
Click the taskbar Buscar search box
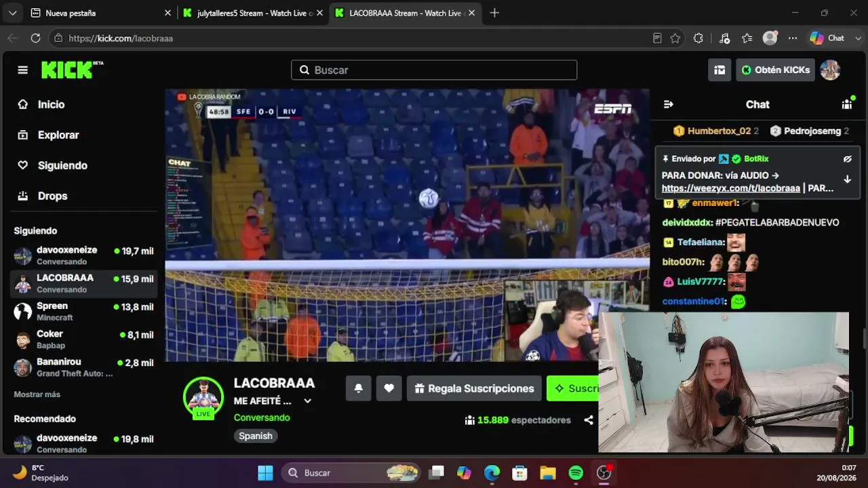(x=351, y=472)
